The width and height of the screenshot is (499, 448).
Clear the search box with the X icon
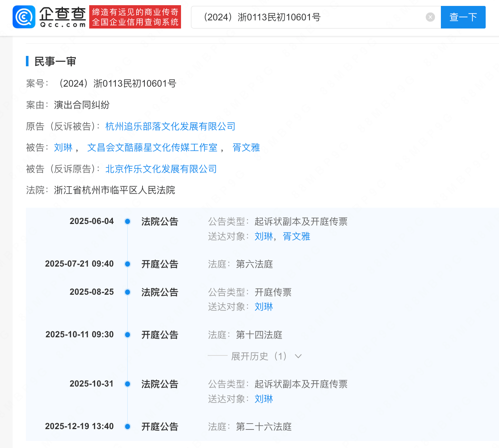click(x=430, y=17)
